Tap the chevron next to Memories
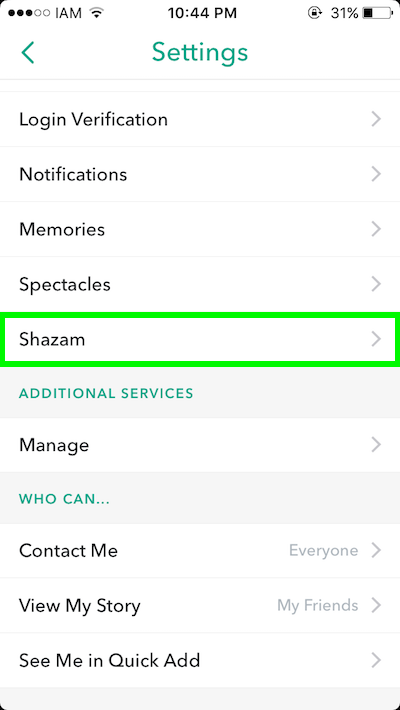 tap(376, 229)
